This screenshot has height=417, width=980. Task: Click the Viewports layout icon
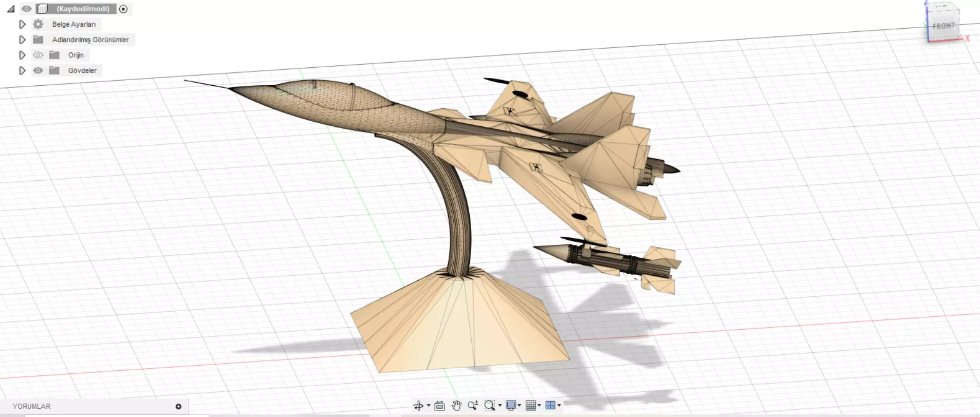pyautogui.click(x=550, y=406)
